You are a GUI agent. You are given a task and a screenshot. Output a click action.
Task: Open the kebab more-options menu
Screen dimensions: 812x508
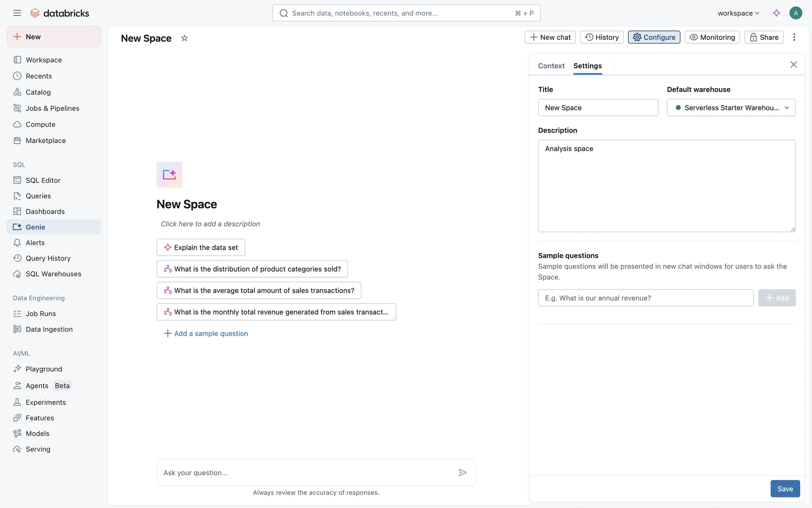794,37
